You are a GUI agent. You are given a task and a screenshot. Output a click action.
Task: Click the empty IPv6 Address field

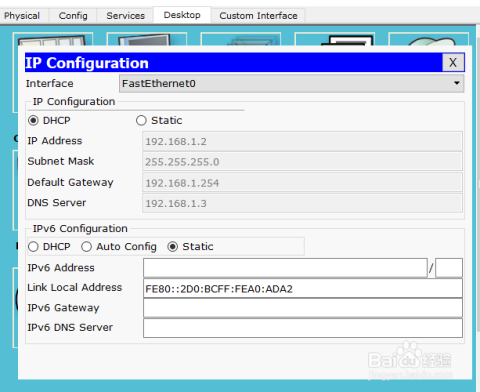(x=285, y=268)
